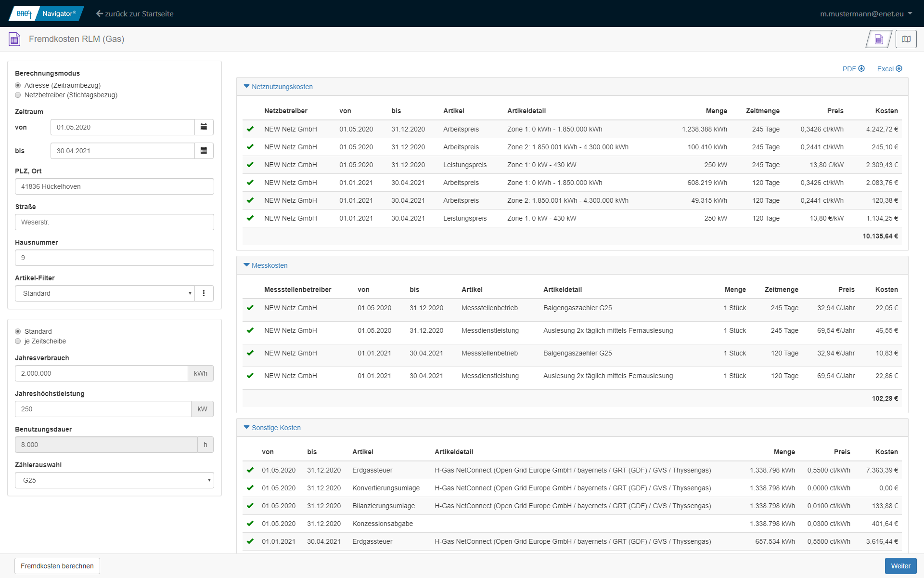924x578 pixels.
Task: Go back via 'zurück zur Startseite'
Action: click(135, 13)
